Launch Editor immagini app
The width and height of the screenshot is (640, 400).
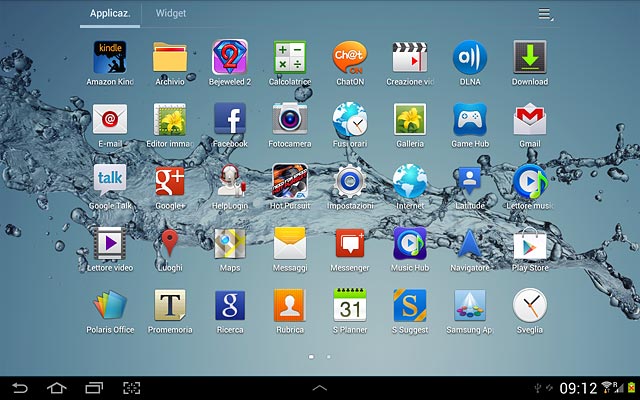[x=170, y=119]
